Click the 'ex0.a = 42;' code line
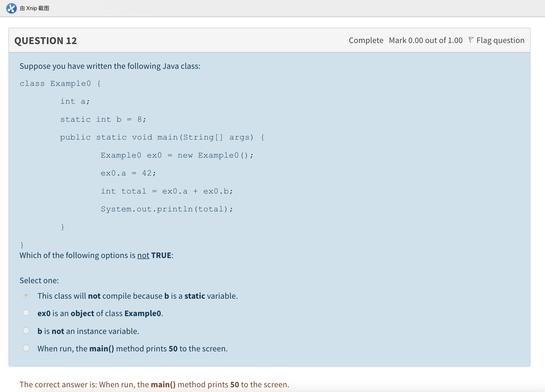Image resolution: width=545 pixels, height=392 pixels. (128, 173)
